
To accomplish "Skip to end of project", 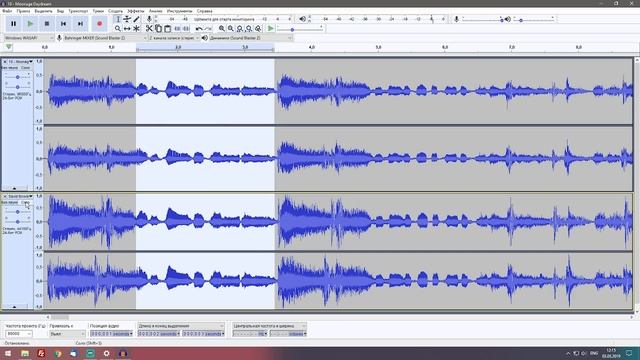I will click(x=80, y=24).
